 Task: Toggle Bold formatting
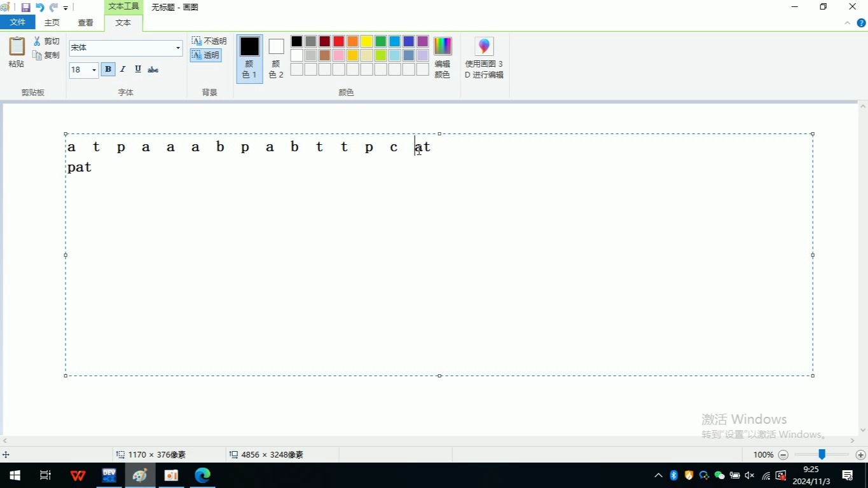[x=108, y=69]
